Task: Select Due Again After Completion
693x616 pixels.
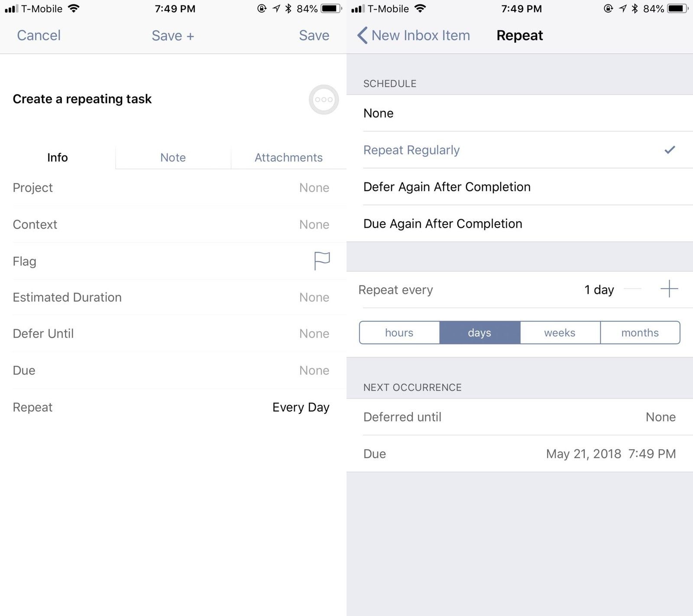Action: (443, 224)
